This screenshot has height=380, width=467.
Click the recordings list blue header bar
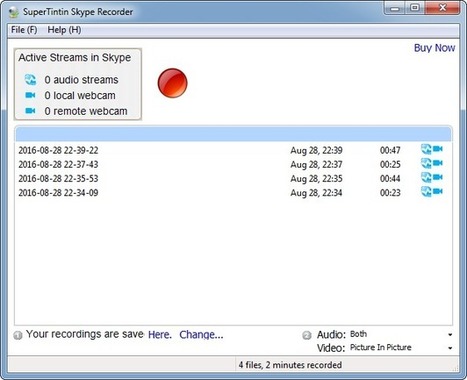tap(233, 134)
